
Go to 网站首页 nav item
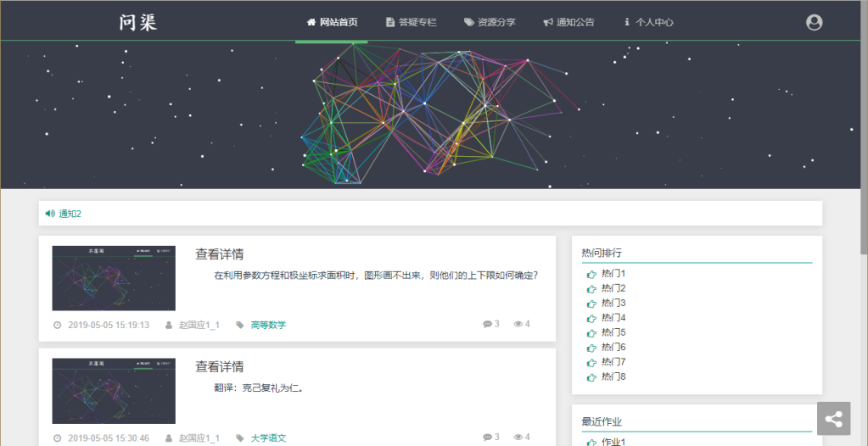coord(332,23)
